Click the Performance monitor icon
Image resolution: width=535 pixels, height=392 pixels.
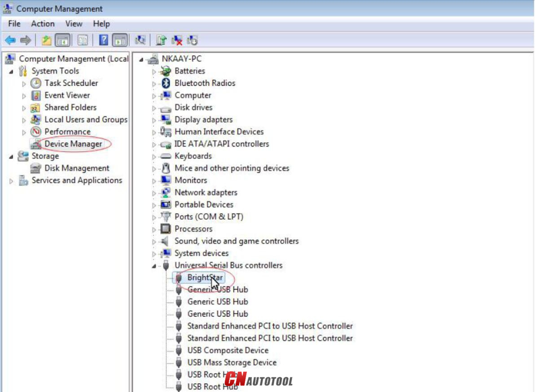pyautogui.click(x=36, y=132)
